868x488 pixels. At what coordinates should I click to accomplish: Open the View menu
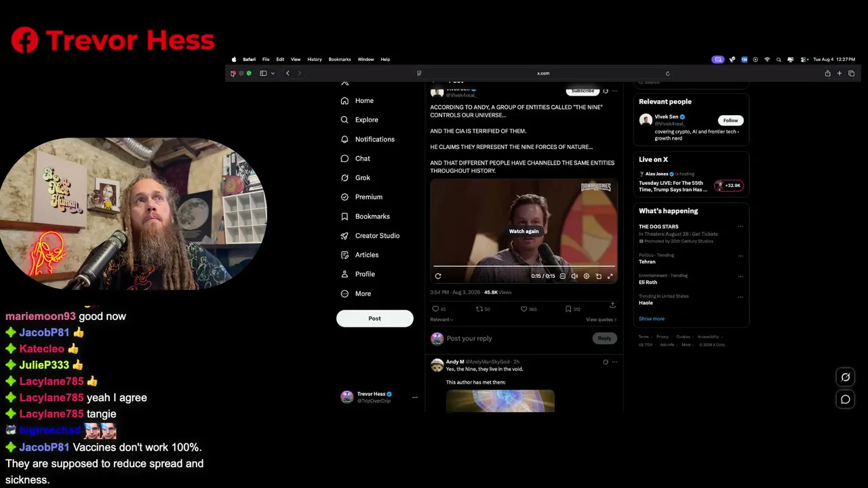(296, 60)
